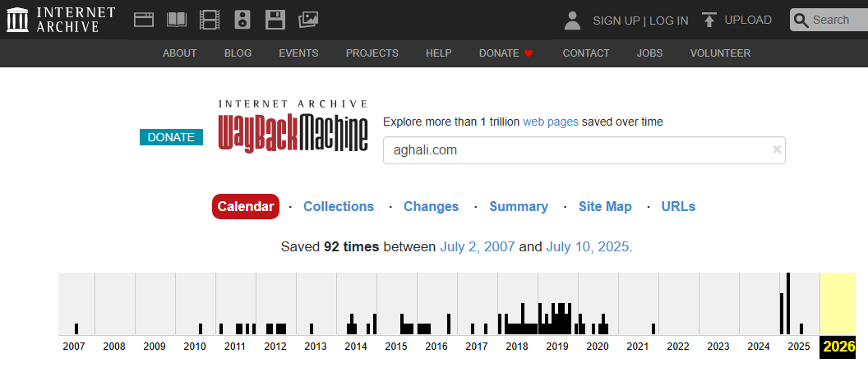This screenshot has width=868, height=386.
Task: Click the user avatar icon
Action: 572,21
